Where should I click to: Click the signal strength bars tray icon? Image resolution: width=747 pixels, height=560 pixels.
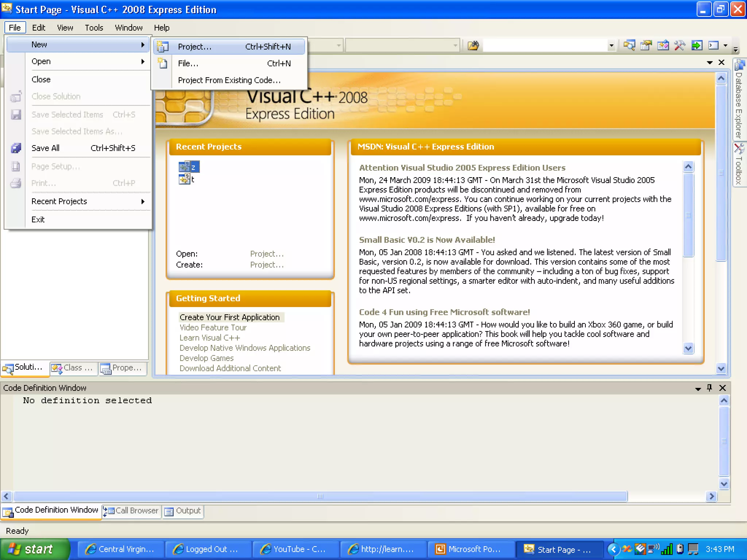tap(667, 549)
